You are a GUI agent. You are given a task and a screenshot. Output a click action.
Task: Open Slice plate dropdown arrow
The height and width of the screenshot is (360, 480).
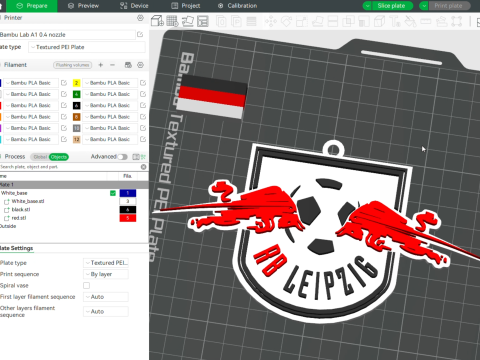point(367,6)
